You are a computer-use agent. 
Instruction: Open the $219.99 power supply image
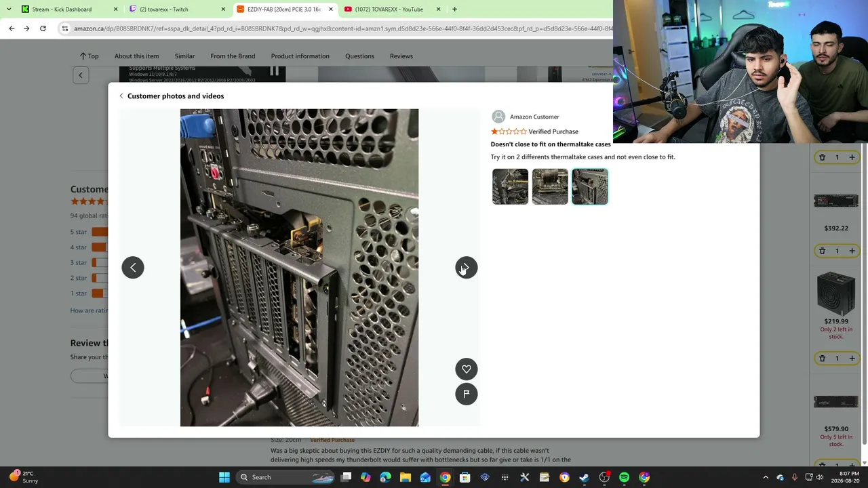tap(836, 293)
